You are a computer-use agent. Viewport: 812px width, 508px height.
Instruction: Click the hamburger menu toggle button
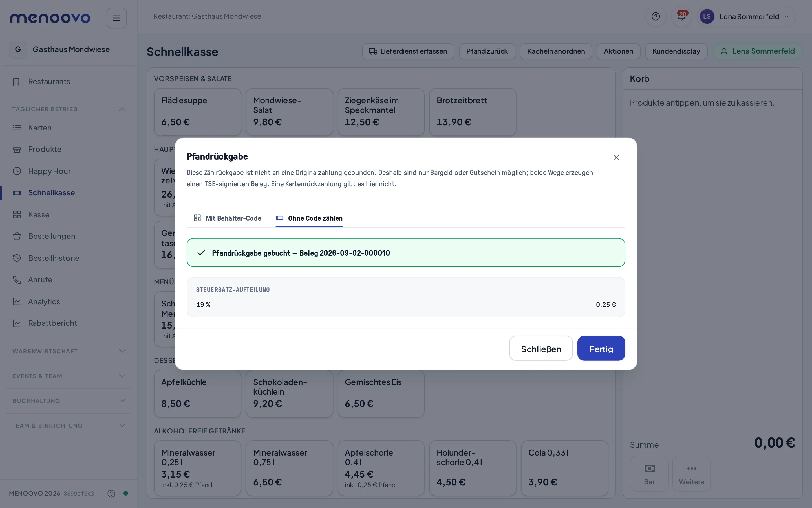pos(116,18)
